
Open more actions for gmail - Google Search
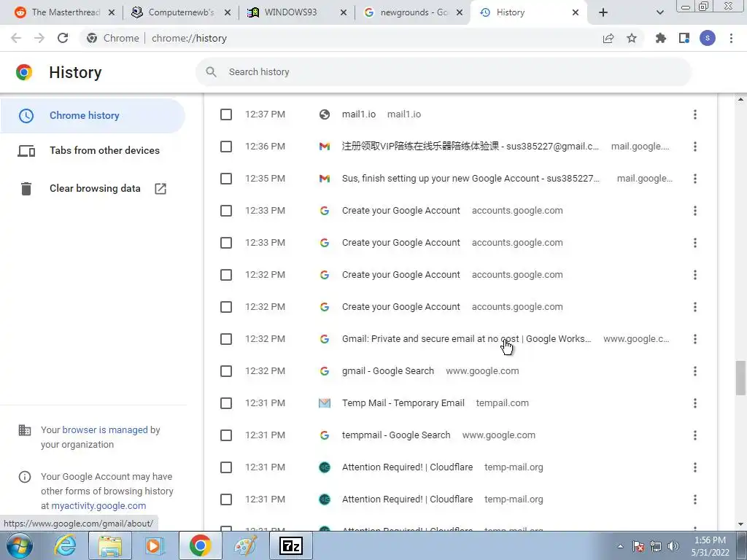coord(695,371)
